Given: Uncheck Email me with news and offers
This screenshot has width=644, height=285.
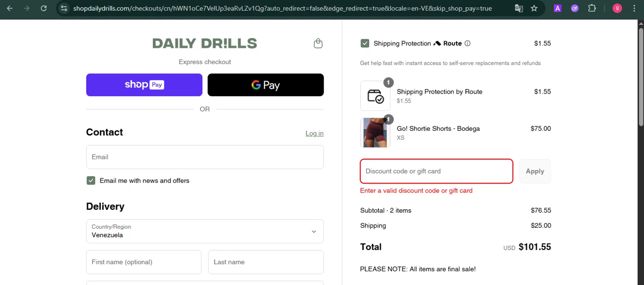Looking at the screenshot, I should (x=91, y=181).
